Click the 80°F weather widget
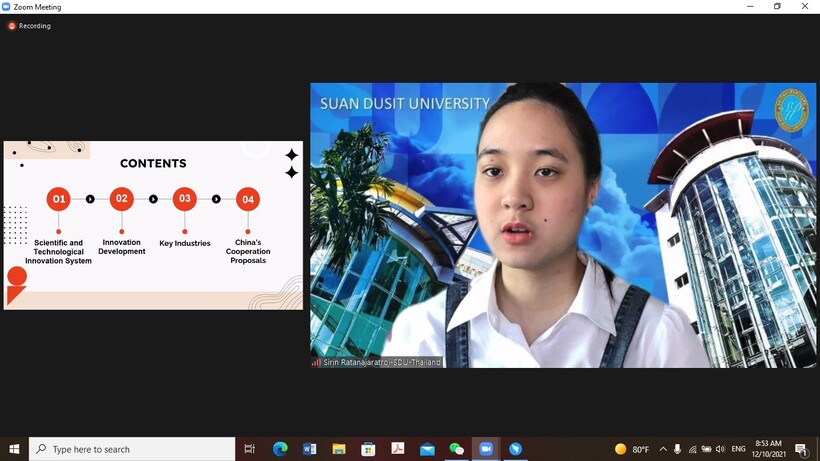This screenshot has width=820, height=461. coord(632,449)
